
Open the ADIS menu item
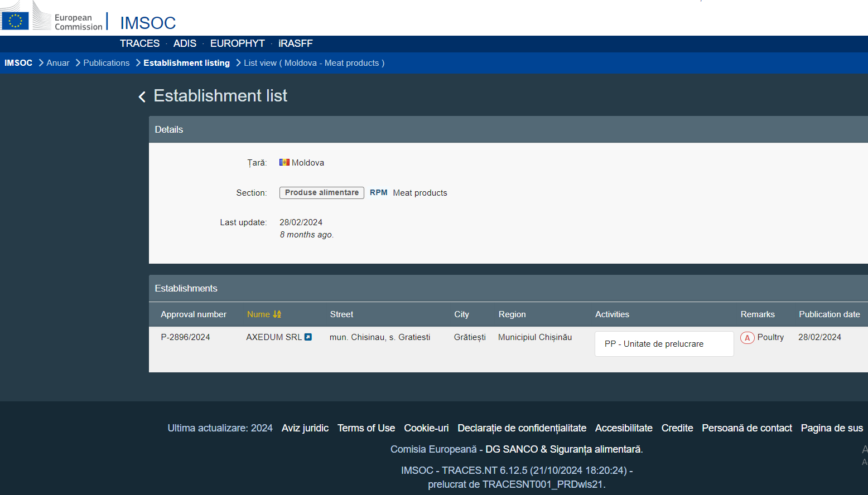point(185,43)
